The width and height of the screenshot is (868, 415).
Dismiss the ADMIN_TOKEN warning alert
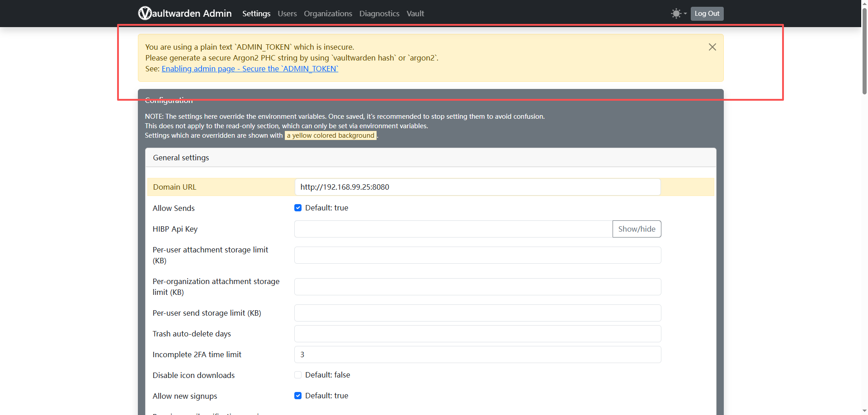[712, 47]
